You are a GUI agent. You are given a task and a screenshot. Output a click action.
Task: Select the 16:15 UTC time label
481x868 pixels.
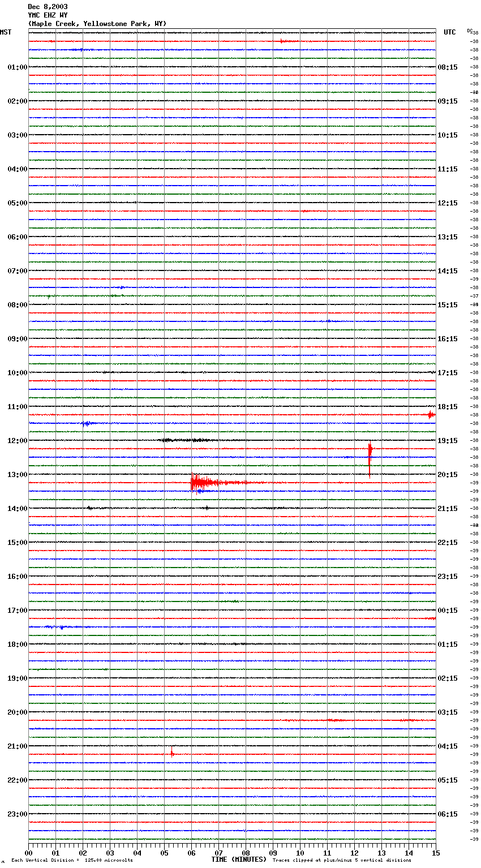coord(448,339)
